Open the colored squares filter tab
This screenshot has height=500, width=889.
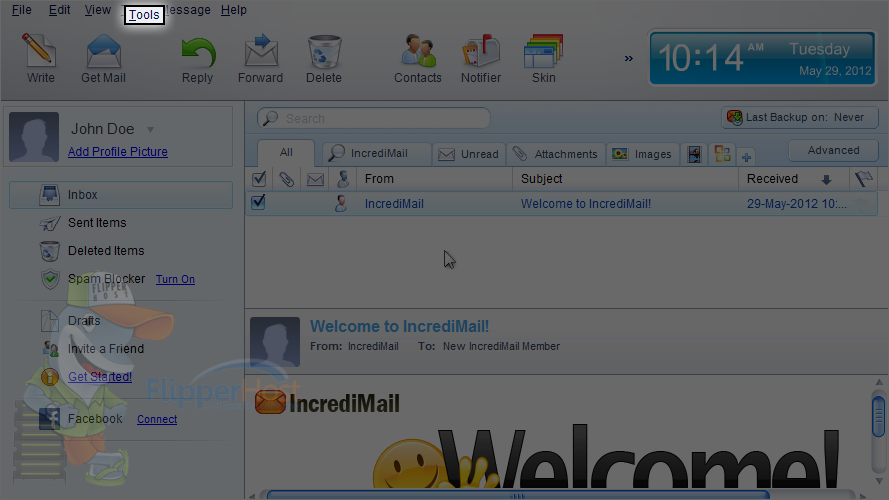click(722, 154)
